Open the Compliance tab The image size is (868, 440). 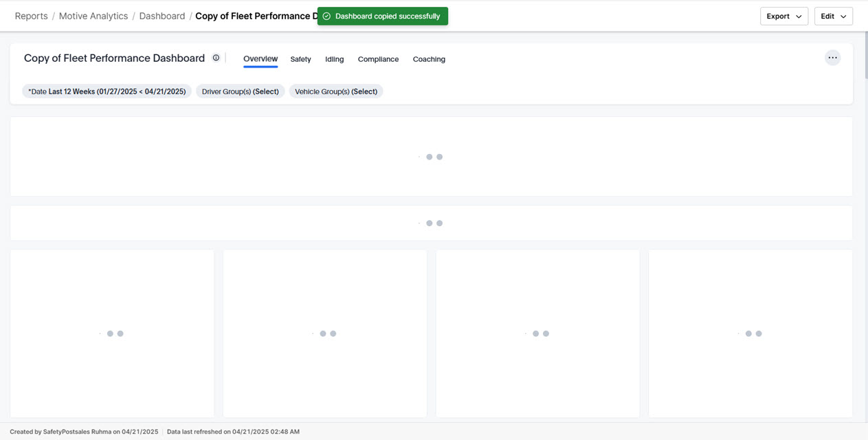click(x=378, y=59)
